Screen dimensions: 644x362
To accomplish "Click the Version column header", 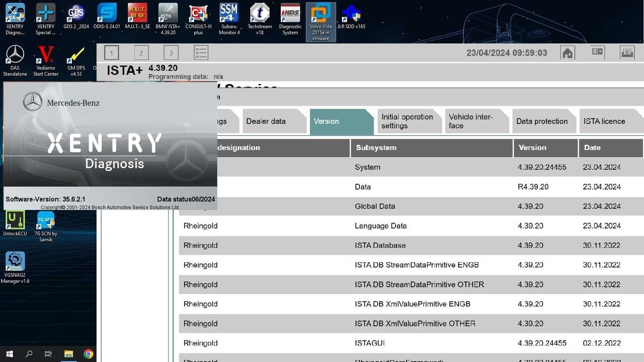I will (x=545, y=148).
